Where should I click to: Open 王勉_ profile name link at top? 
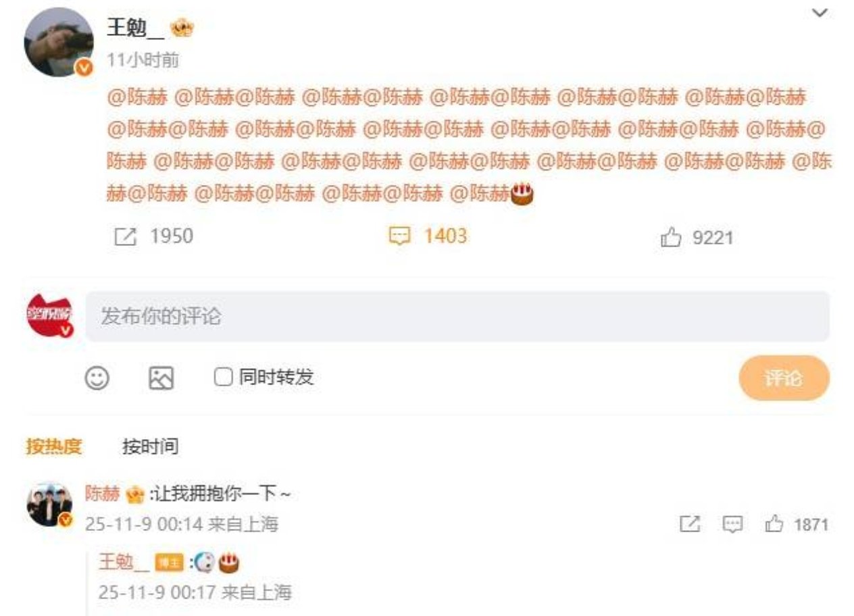pyautogui.click(x=135, y=27)
